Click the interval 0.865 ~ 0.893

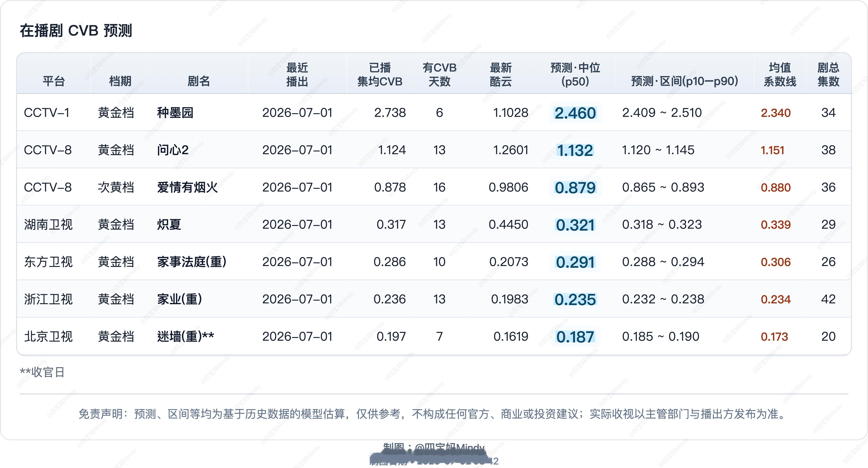(663, 188)
